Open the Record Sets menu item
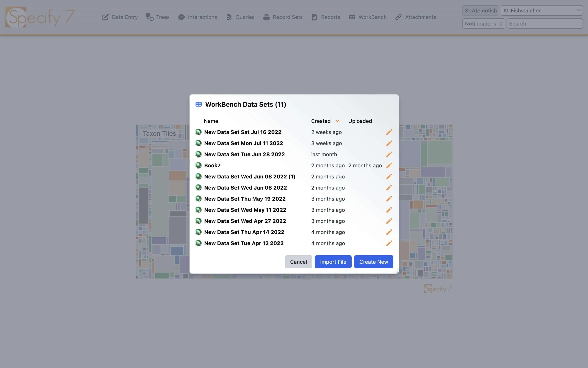This screenshot has width=588, height=368. tap(283, 17)
